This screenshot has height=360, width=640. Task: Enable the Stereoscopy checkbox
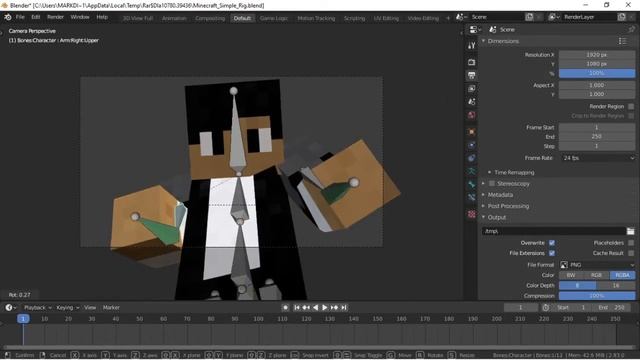click(x=492, y=184)
